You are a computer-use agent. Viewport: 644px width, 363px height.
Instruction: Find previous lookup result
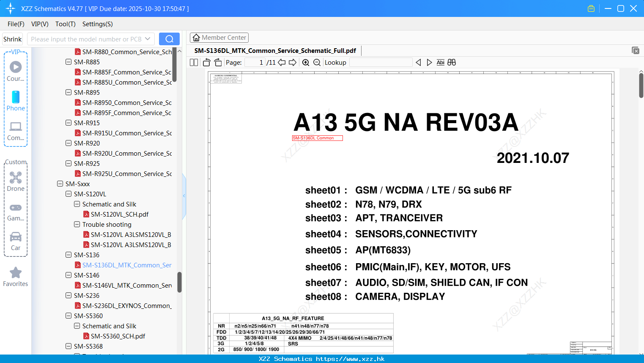[418, 62]
